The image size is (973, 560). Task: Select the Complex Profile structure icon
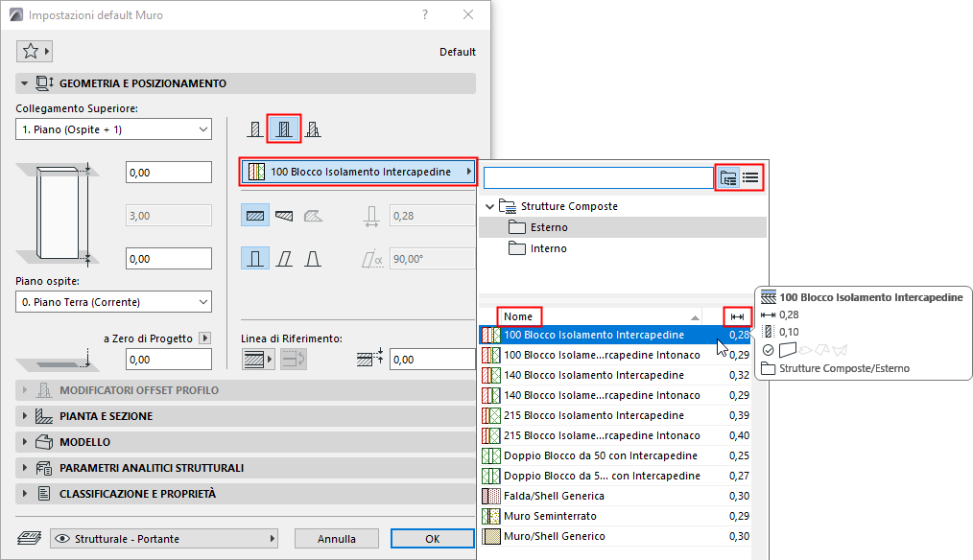click(313, 129)
